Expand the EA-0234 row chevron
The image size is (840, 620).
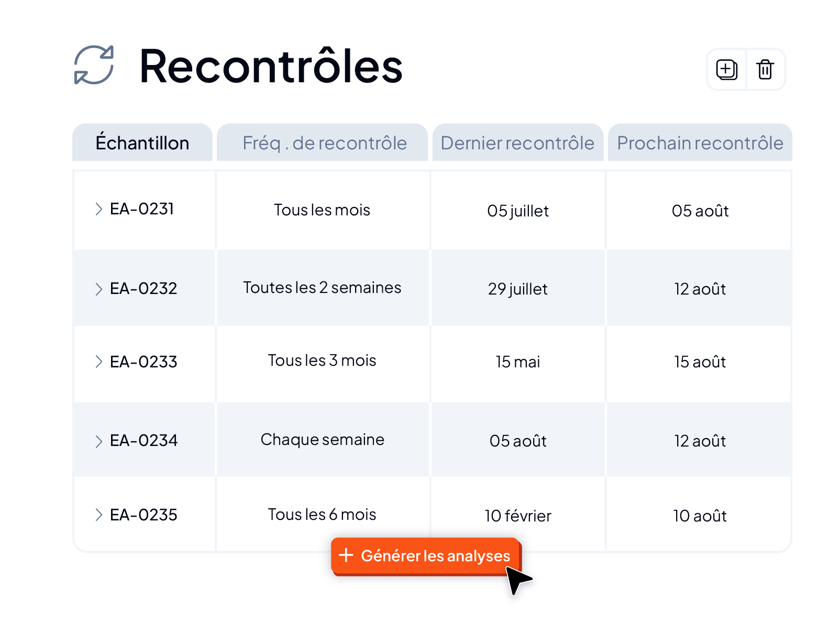[98, 441]
